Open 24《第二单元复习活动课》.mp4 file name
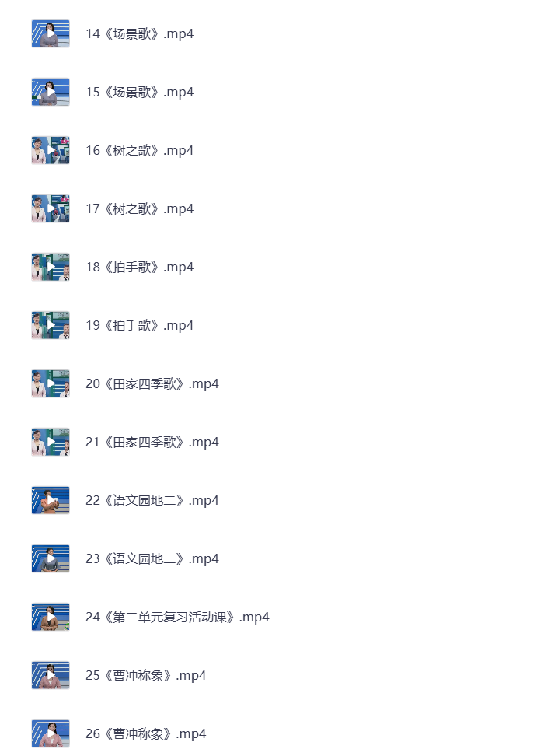Image resolution: width=544 pixels, height=756 pixels. point(177,617)
